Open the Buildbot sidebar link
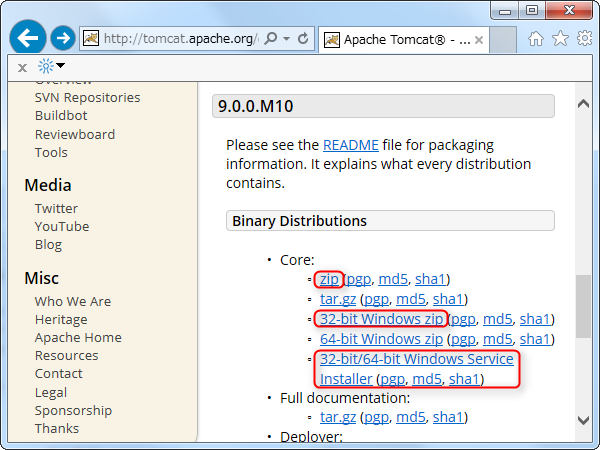Viewport: 600px width, 450px height. tap(61, 116)
